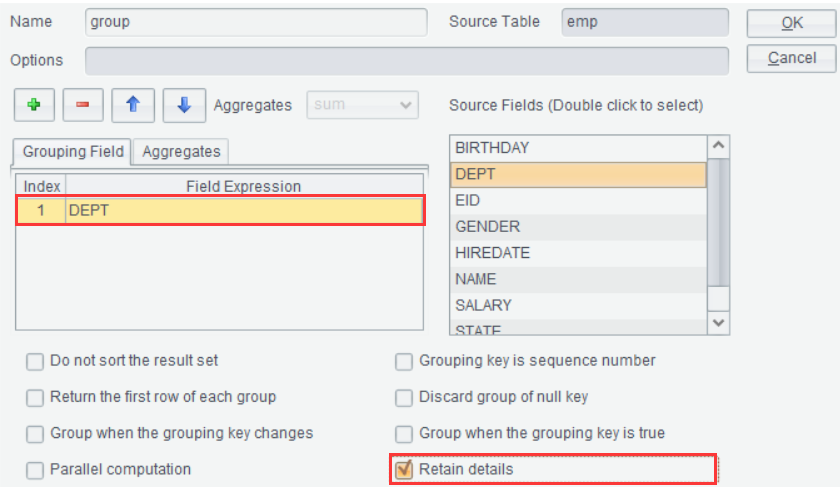Click the green plus add button
The height and width of the screenshot is (487, 840).
[x=34, y=105]
